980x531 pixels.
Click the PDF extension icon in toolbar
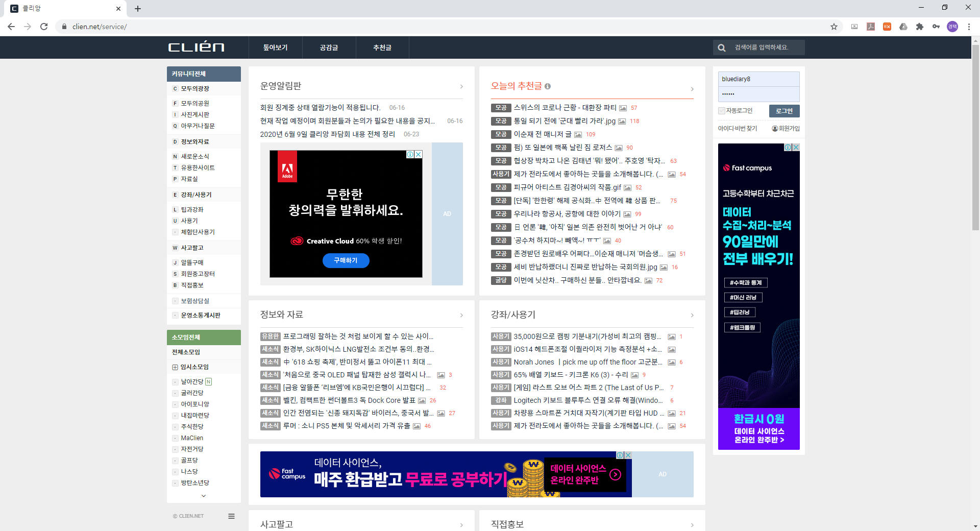pyautogui.click(x=871, y=27)
